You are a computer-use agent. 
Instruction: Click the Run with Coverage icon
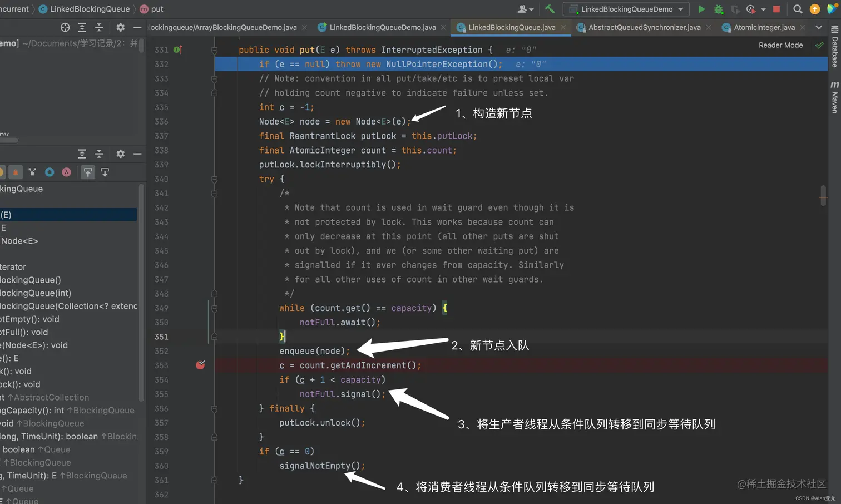[x=735, y=9]
